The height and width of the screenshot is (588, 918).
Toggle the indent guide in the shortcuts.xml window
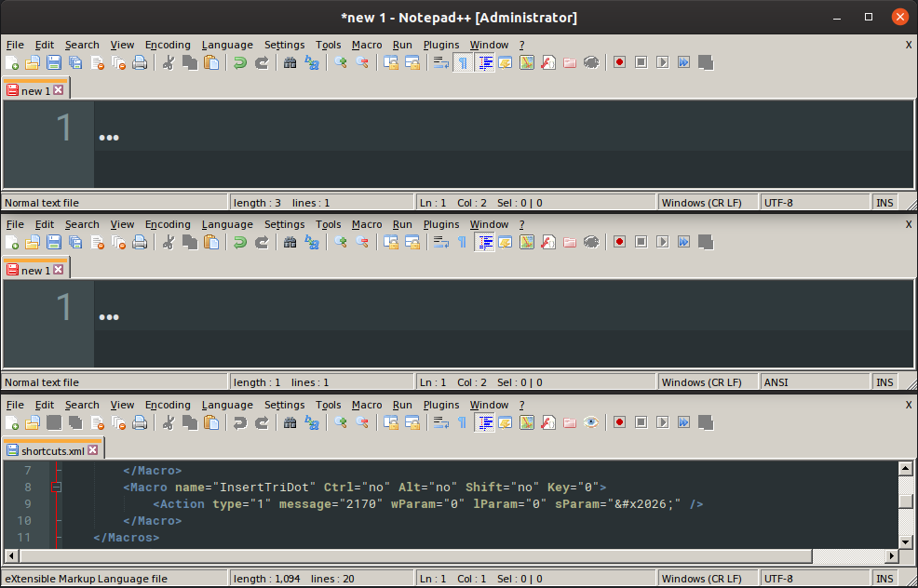tap(484, 422)
